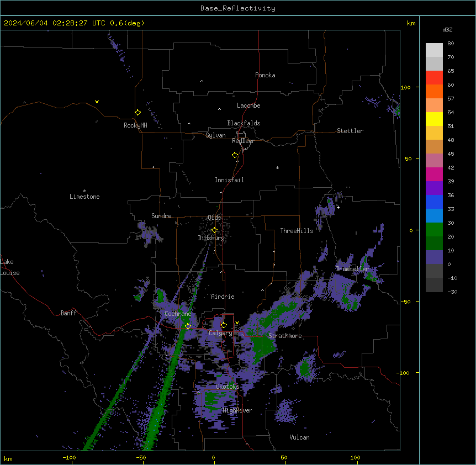Click the Blackfalds town label
This screenshot has width=476, height=465.
point(244,123)
